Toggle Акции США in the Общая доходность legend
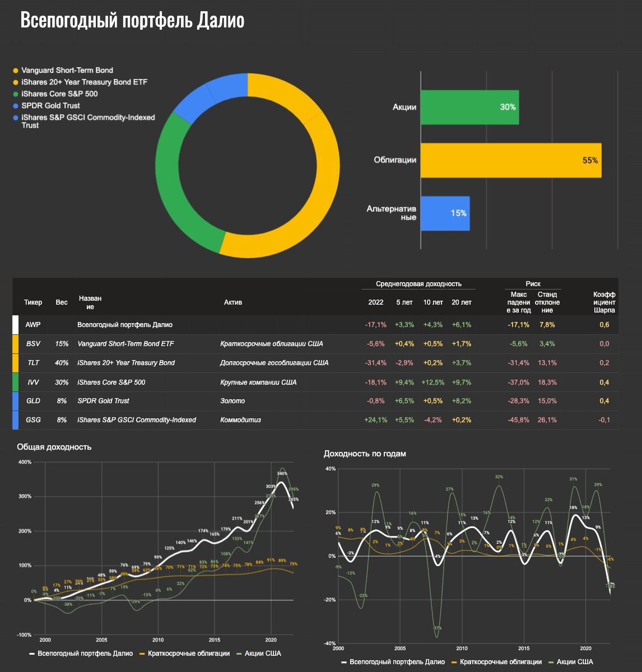 point(258,654)
